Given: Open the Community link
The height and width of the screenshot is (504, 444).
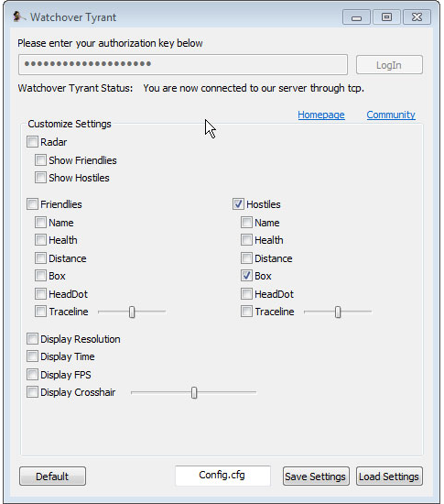Looking at the screenshot, I should (391, 115).
